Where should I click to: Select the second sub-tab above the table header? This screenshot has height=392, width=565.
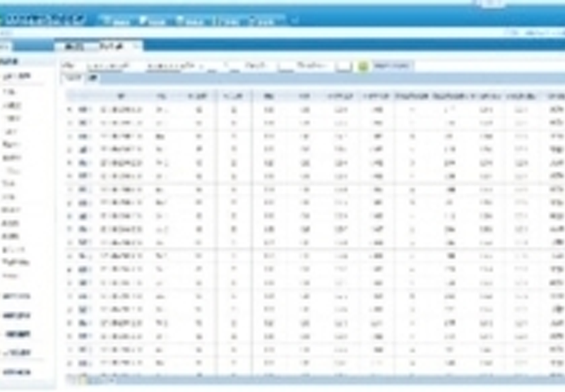pyautogui.click(x=92, y=78)
